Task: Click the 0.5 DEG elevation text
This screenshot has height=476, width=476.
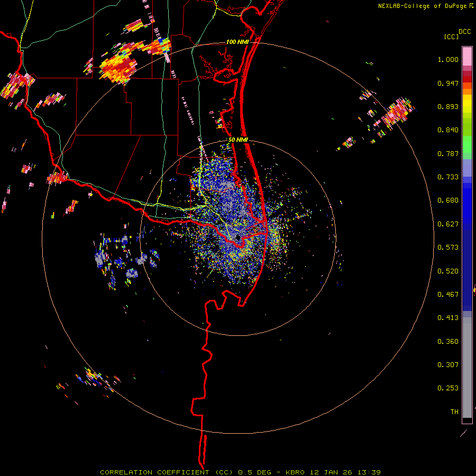Action: click(254, 472)
